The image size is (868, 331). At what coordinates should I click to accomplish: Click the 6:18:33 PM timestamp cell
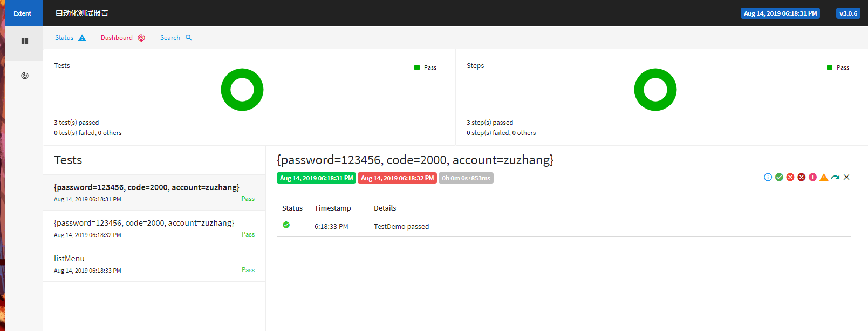(331, 227)
